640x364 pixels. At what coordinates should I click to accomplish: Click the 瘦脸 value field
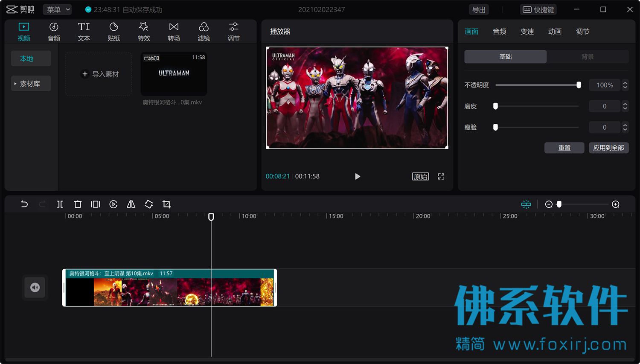[605, 127]
